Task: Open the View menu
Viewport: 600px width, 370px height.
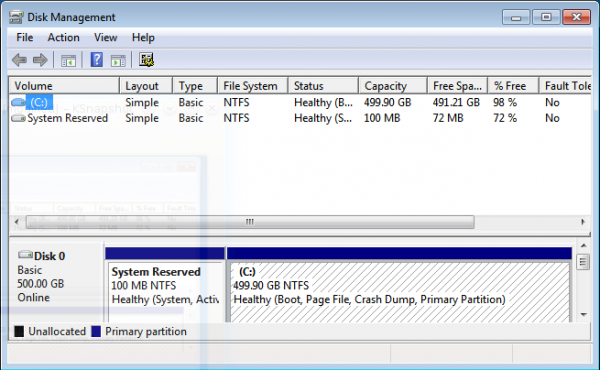Action: (x=106, y=37)
